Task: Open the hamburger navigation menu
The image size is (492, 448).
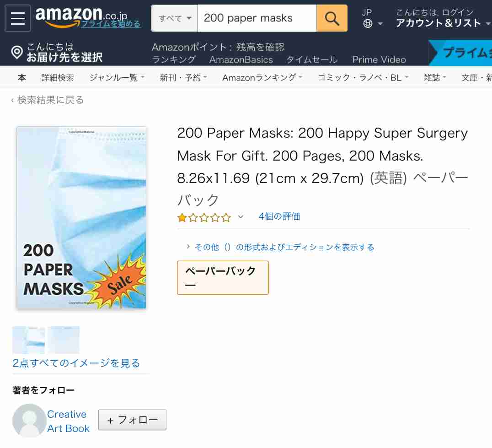Action: 18,18
